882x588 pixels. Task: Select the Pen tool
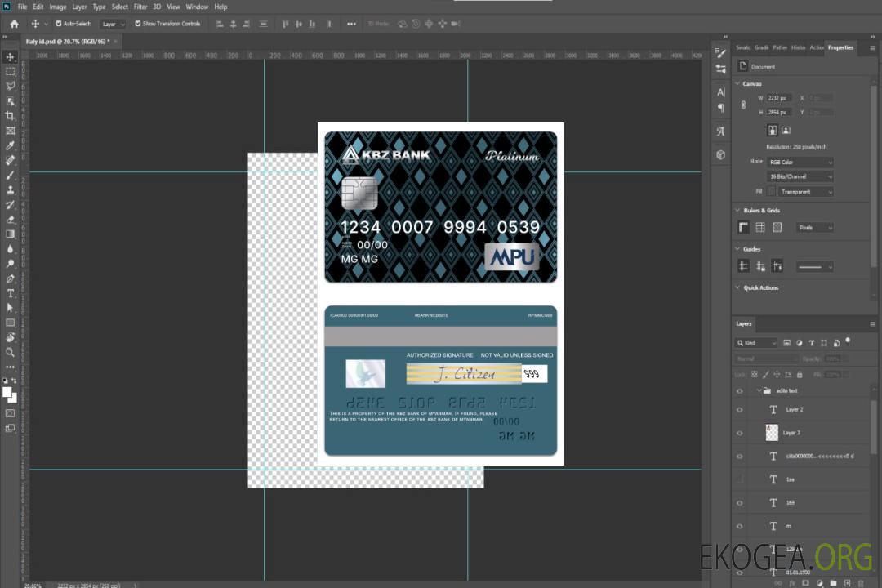[10, 278]
